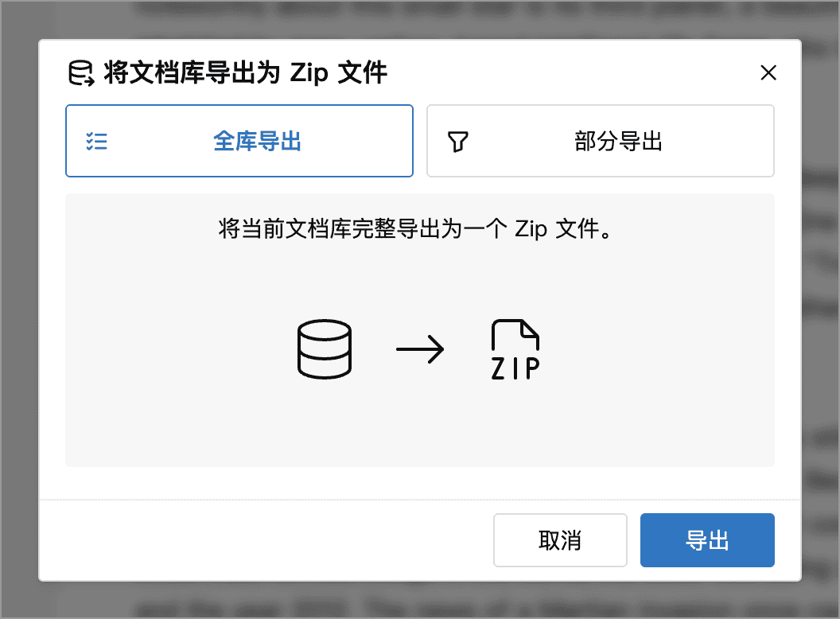Cancel with the 取消 button
840x619 pixels.
click(x=560, y=540)
